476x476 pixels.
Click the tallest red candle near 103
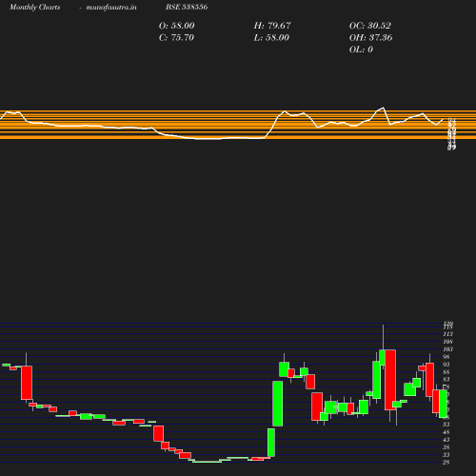pos(390,380)
